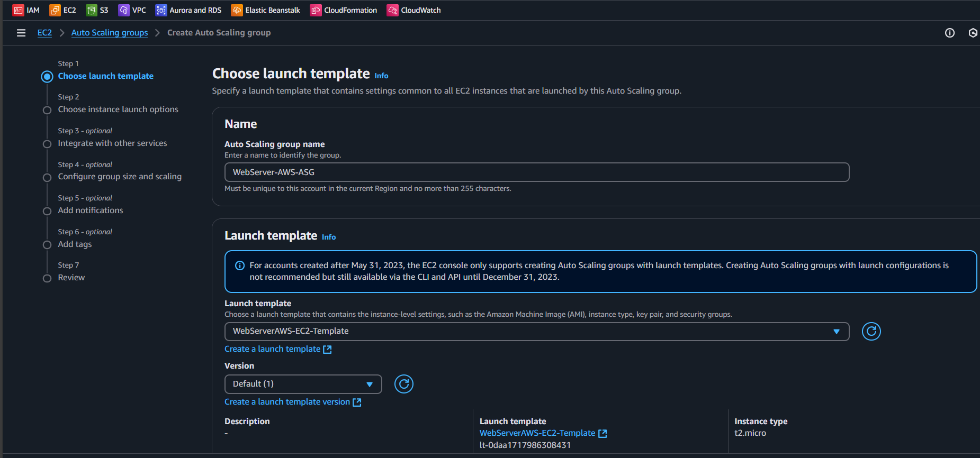Open the CloudWatch shortcut icon

tap(392, 10)
